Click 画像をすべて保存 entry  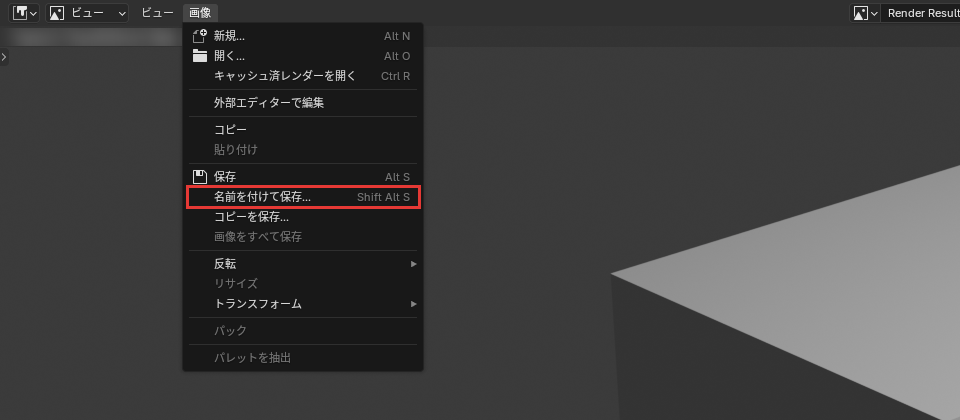pos(302,236)
